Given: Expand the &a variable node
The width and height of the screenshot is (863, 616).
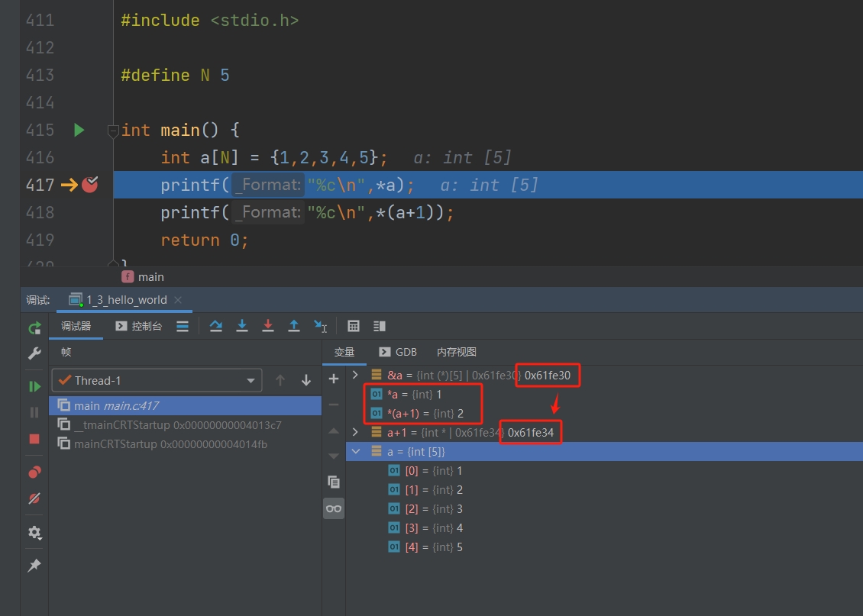Looking at the screenshot, I should point(355,375).
